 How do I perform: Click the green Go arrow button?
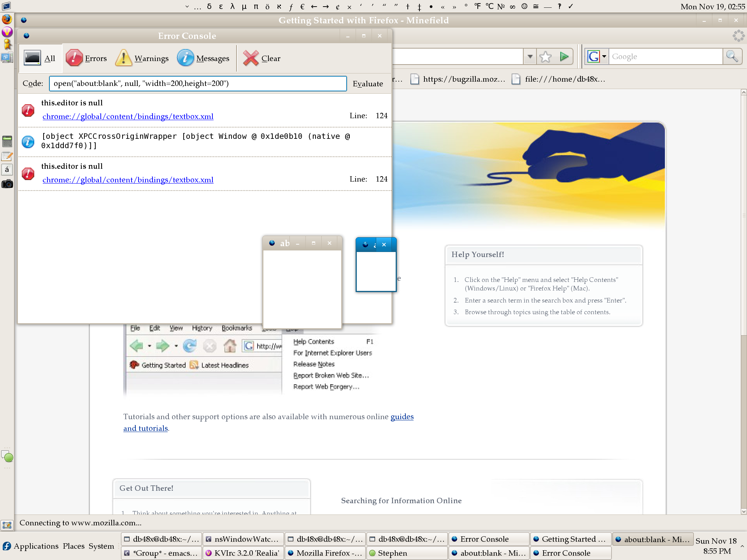tap(564, 57)
